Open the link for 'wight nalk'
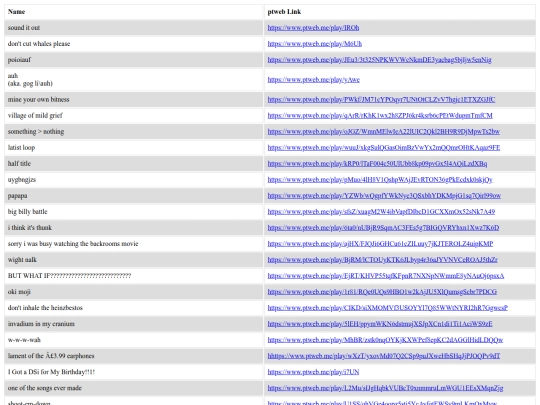This screenshot has width=540, height=405. (383, 260)
